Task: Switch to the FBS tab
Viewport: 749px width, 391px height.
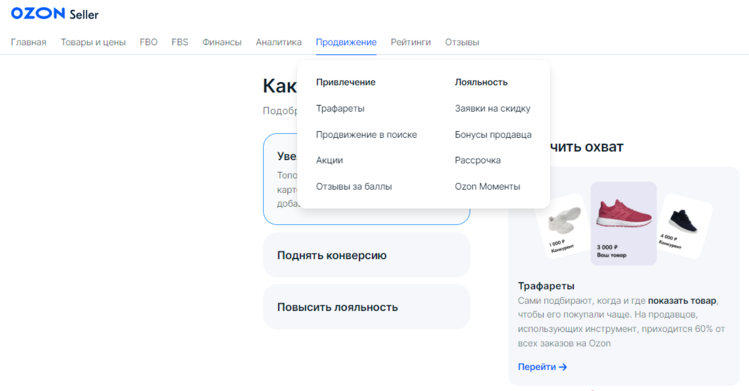Action: tap(180, 42)
